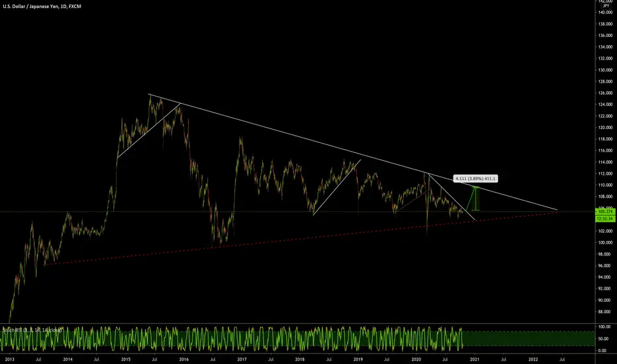The image size is (617, 364).
Task: Click the 2017 label on time axis
Action: coord(242,359)
